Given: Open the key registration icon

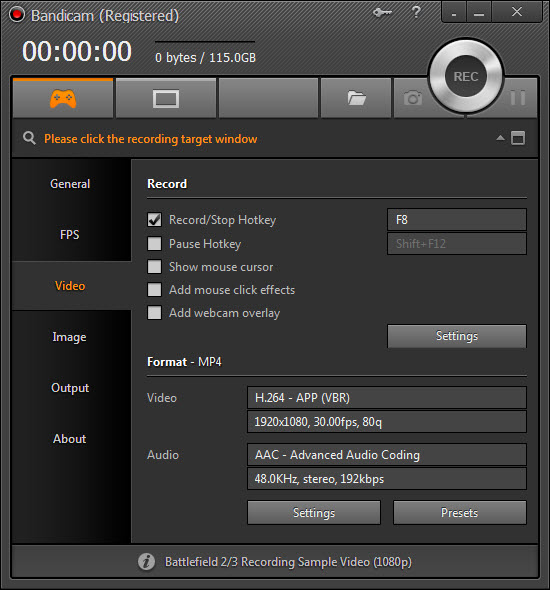Looking at the screenshot, I should click(x=382, y=13).
